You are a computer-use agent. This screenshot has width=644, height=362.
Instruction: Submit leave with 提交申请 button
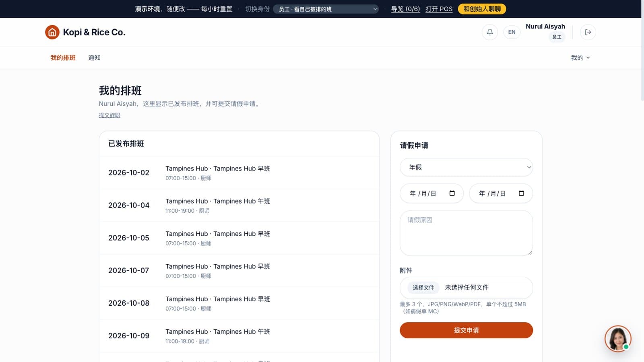pyautogui.click(x=466, y=330)
